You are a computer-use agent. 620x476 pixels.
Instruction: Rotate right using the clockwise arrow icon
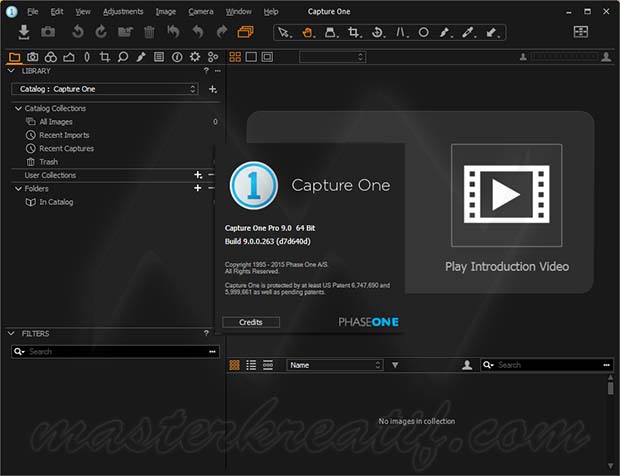point(101,32)
